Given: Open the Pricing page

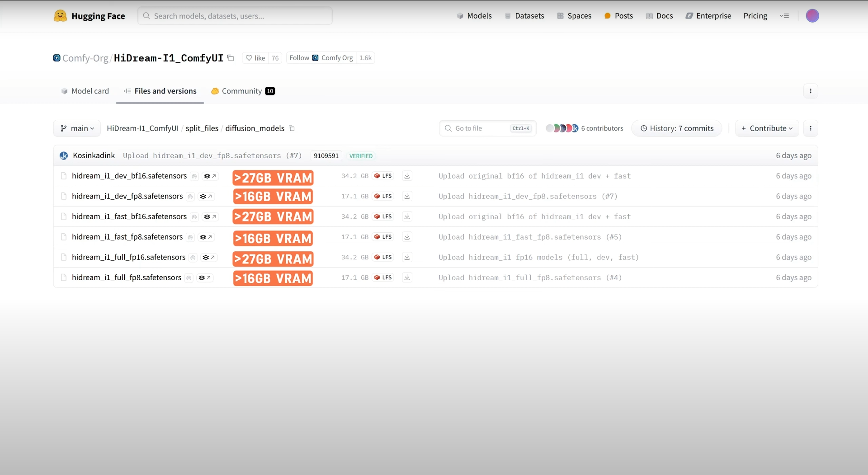Looking at the screenshot, I should [755, 16].
